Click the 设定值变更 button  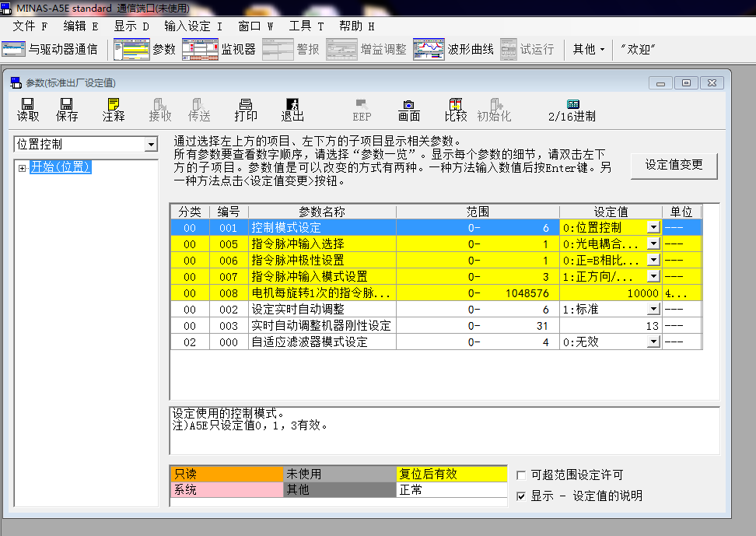click(674, 164)
